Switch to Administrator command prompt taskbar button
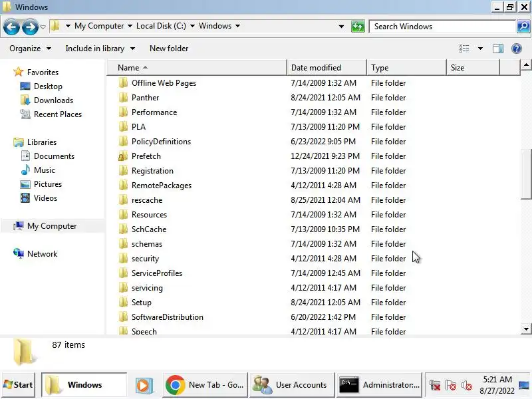This screenshot has height=399, width=532. point(378,385)
